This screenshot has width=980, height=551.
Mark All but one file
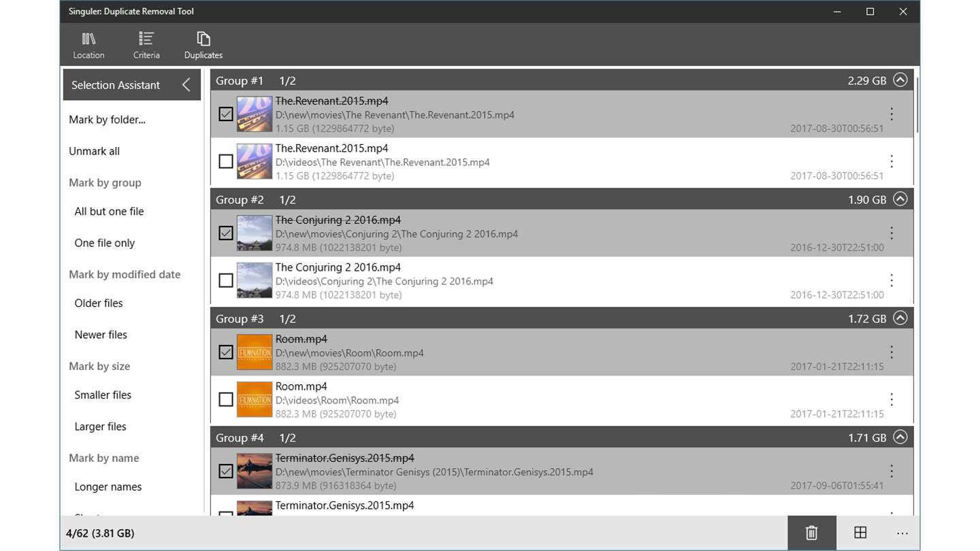[x=109, y=212]
